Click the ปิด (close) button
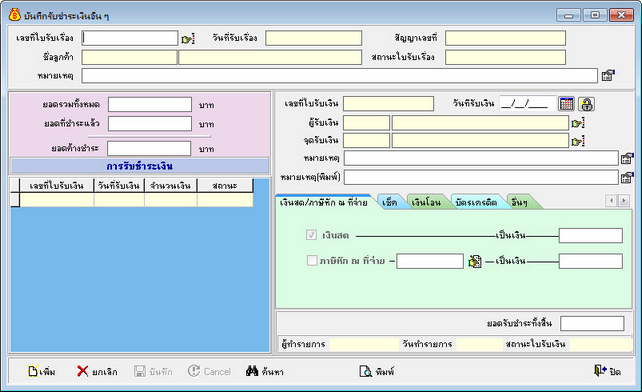 click(x=608, y=372)
